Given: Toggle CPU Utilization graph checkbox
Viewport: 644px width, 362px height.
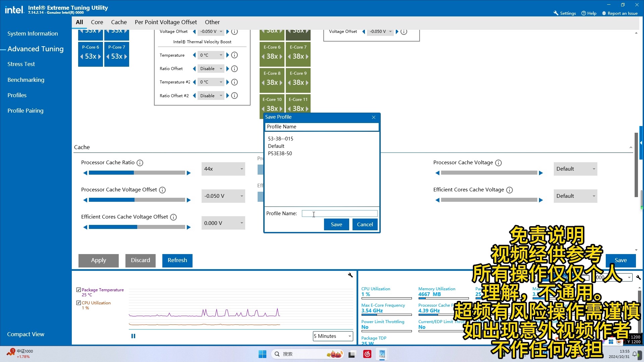Looking at the screenshot, I should point(79,303).
